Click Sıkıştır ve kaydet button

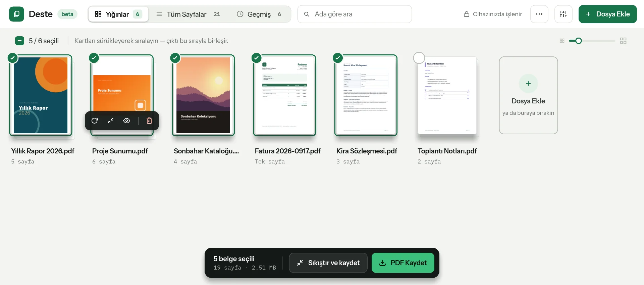click(328, 263)
